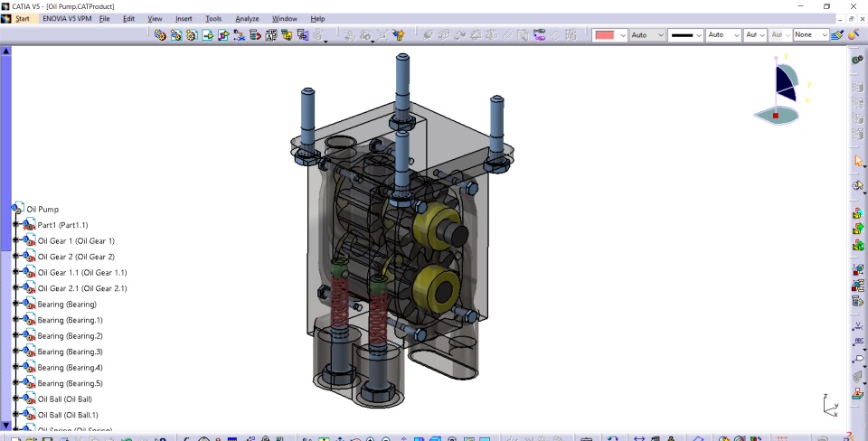Click the Generate Numbering icon
The height and width of the screenshot is (441, 868).
[270, 35]
